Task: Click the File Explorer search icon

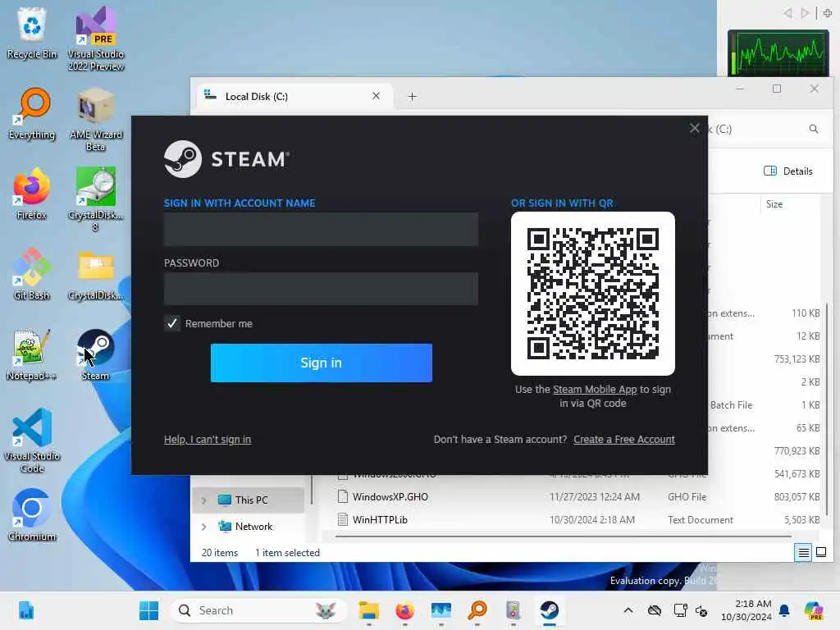Action: click(x=813, y=129)
